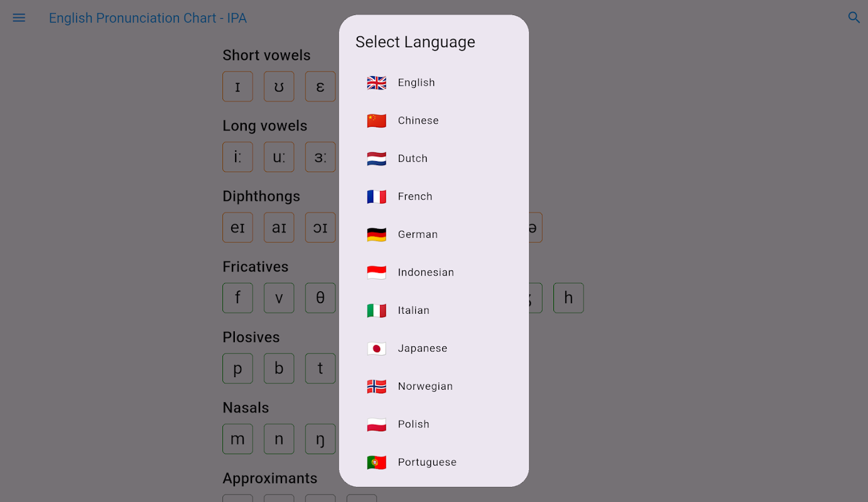The width and height of the screenshot is (868, 502).
Task: Play the diphthong eɪ sound button
Action: click(237, 228)
